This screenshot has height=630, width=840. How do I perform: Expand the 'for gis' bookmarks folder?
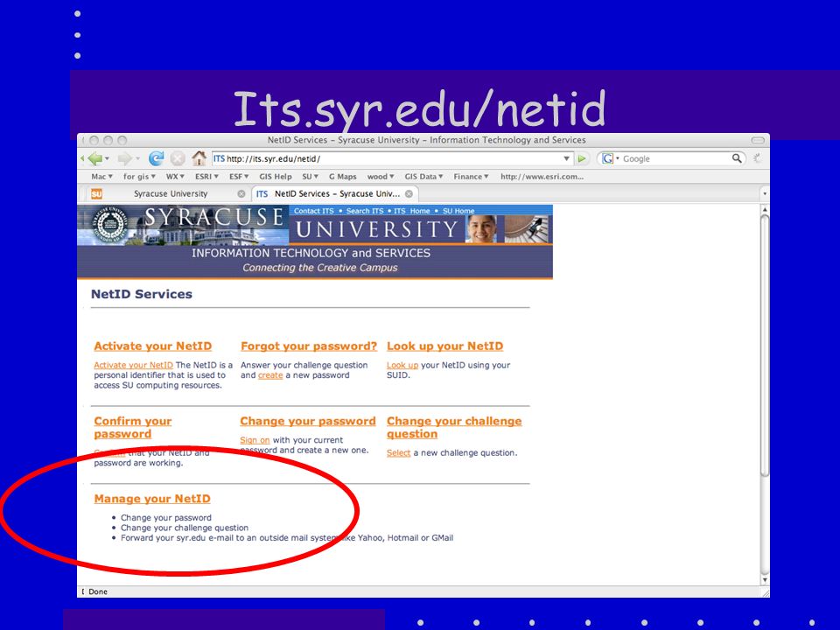[139, 176]
